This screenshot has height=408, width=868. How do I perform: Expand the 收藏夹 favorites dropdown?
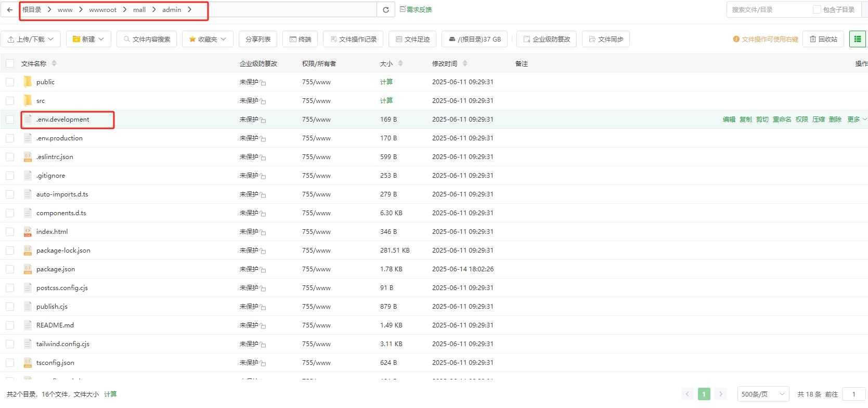(208, 39)
